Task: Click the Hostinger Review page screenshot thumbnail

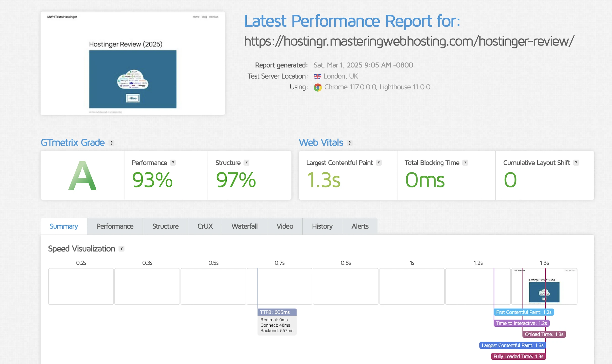Action: [x=133, y=63]
